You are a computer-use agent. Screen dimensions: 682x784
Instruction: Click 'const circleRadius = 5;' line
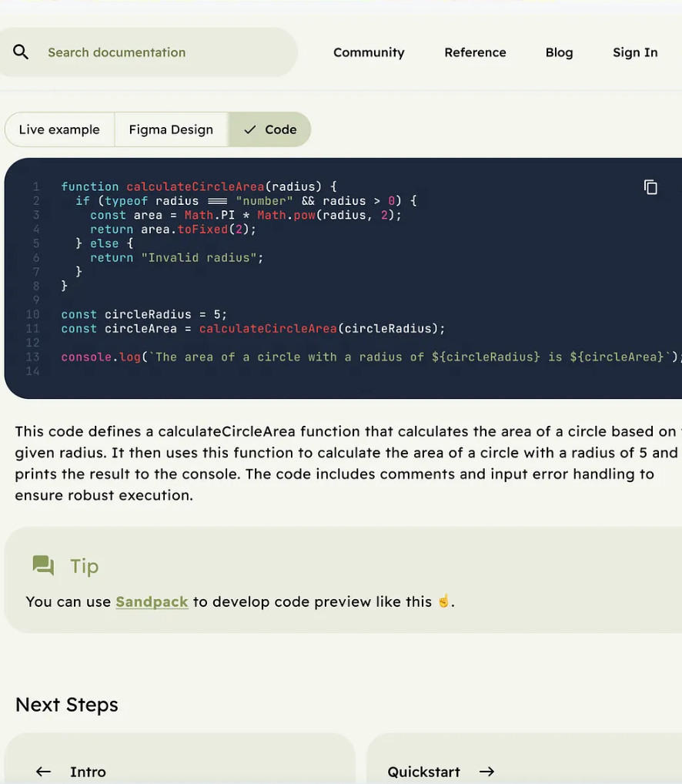click(144, 314)
